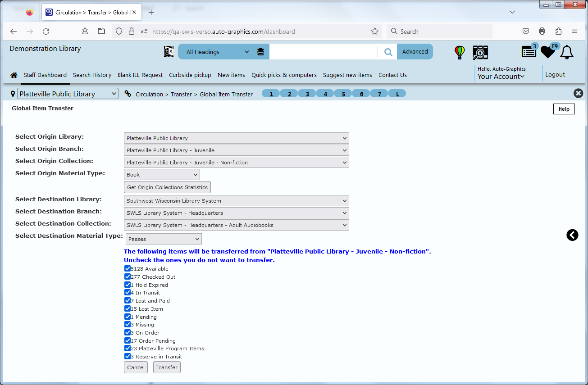The width and height of the screenshot is (588, 385).
Task: Reload the page with refresh icon
Action: click(x=46, y=31)
